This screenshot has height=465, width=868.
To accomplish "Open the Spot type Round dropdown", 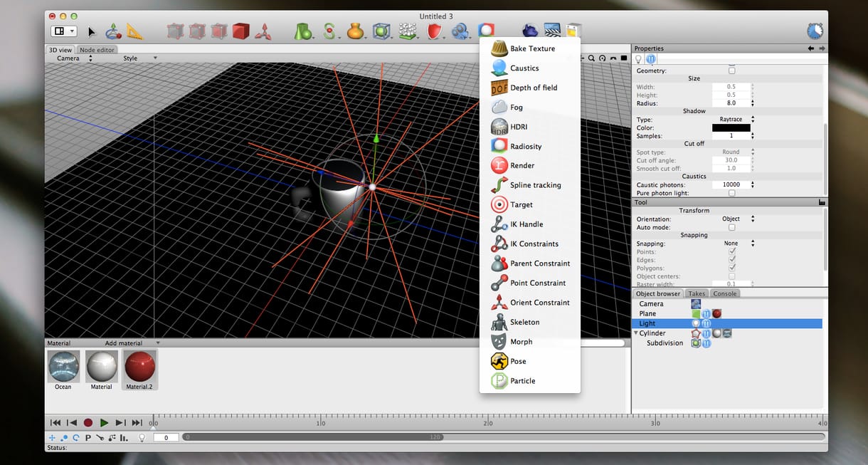I will point(733,152).
